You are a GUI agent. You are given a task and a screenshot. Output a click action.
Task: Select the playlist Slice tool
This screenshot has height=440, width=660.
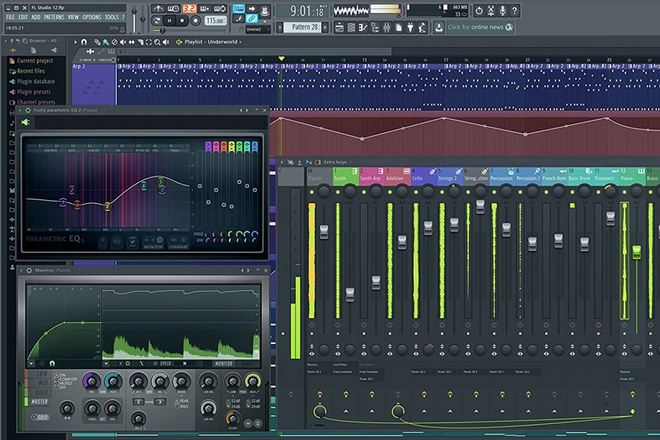140,42
